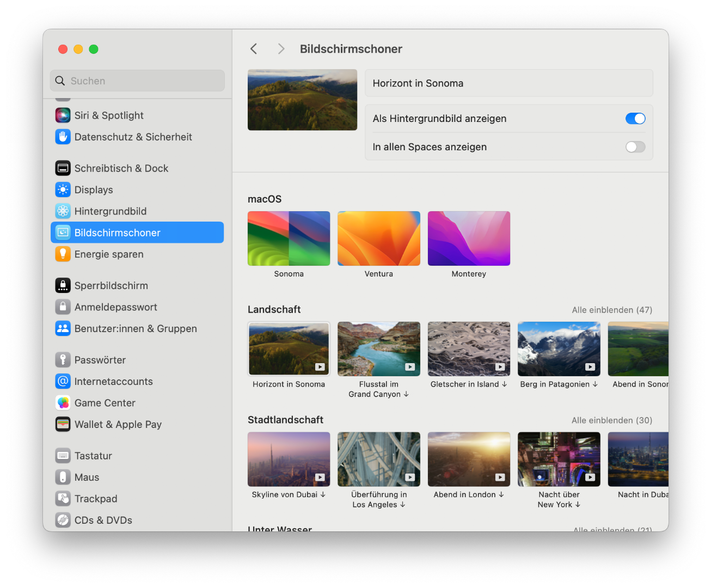711x588 pixels.
Task: Click the Siri & Spotlight sidebar icon
Action: tap(63, 115)
